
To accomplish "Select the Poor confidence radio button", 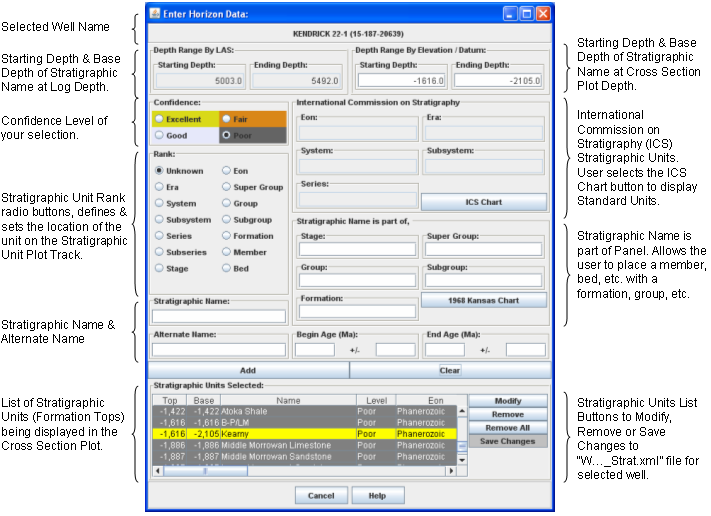I will (226, 135).
